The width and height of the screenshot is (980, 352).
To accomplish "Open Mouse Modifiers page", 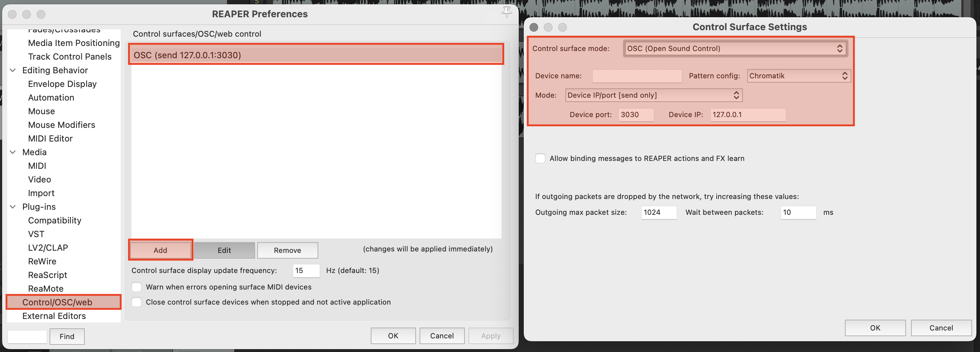I will pos(61,125).
